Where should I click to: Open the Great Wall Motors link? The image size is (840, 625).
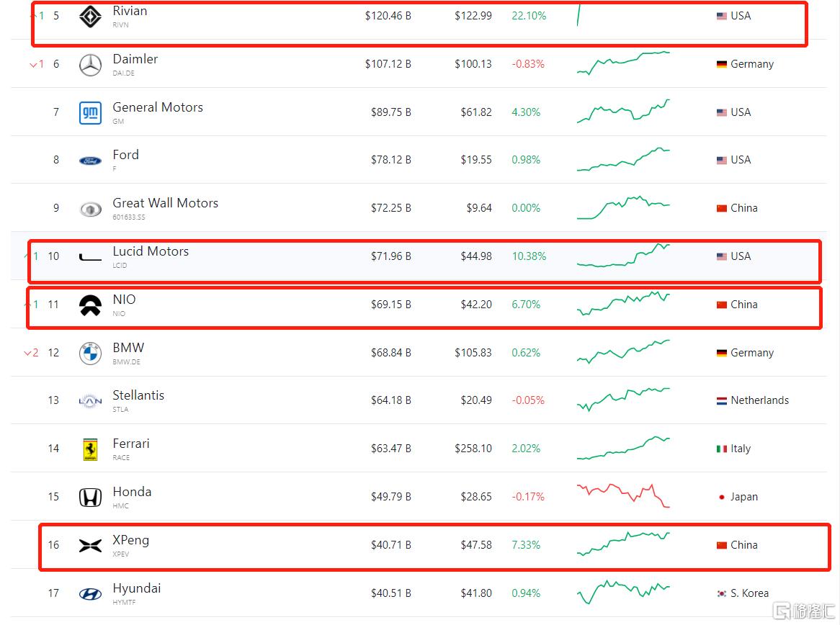click(165, 203)
